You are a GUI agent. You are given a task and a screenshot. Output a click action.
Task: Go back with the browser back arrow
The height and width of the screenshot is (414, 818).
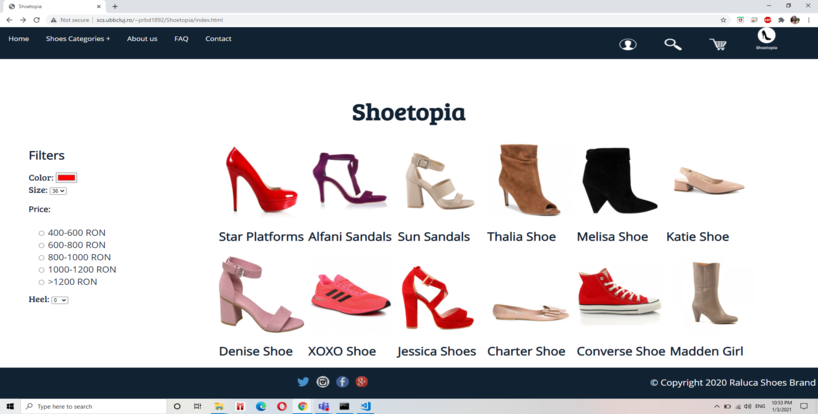tap(9, 20)
